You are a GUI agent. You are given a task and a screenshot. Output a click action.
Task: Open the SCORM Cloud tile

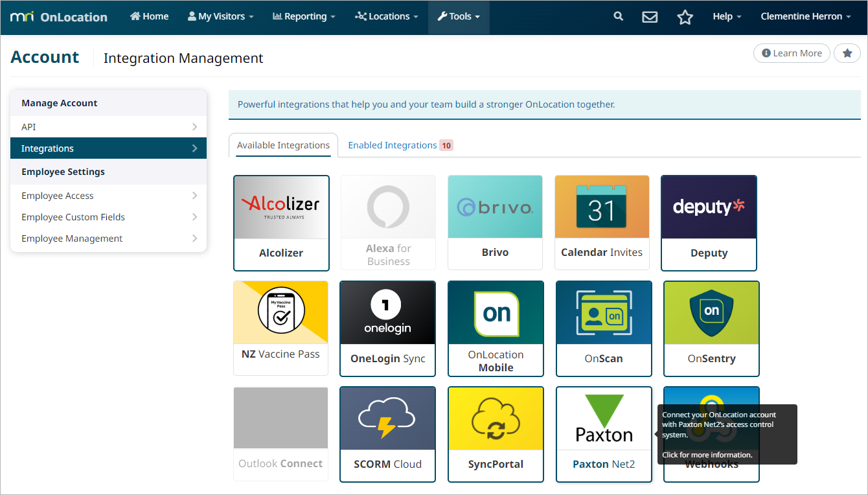(x=388, y=434)
